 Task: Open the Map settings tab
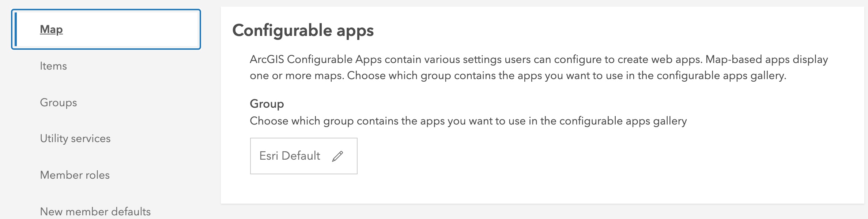pyautogui.click(x=51, y=29)
